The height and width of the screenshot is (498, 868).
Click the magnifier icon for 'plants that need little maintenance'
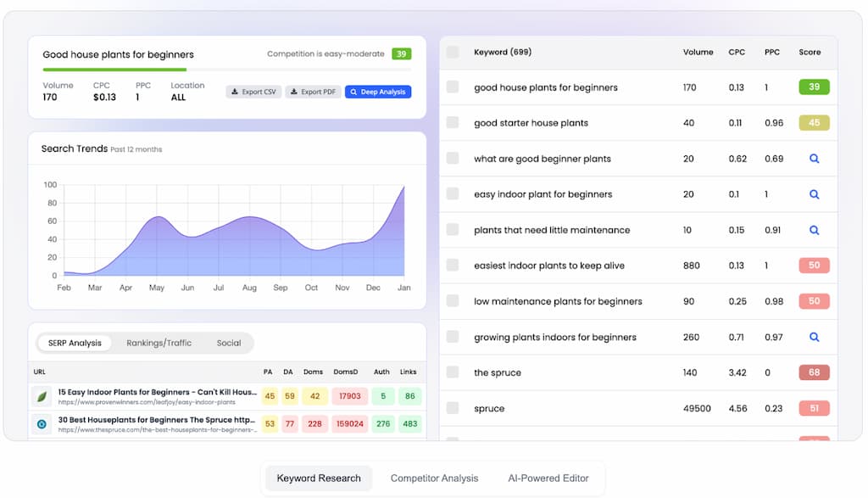pos(814,230)
